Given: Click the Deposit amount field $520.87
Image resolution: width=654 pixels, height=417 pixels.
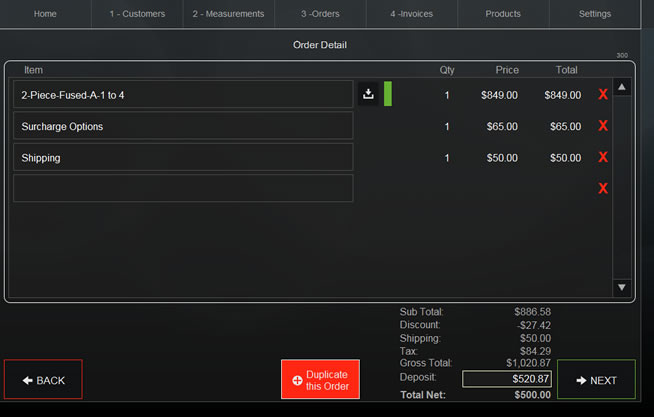Looking at the screenshot, I should point(507,379).
